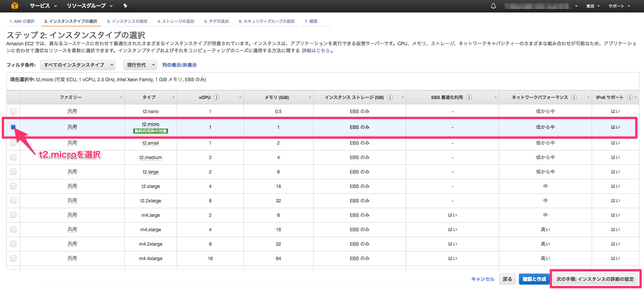Select the t2.nano row checkbox
This screenshot has height=289, width=644.
click(13, 111)
